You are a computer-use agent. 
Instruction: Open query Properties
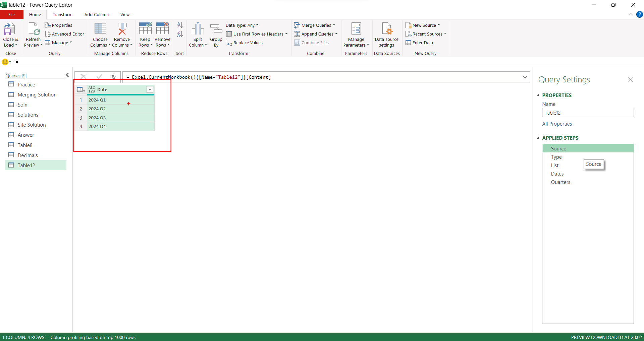click(58, 25)
